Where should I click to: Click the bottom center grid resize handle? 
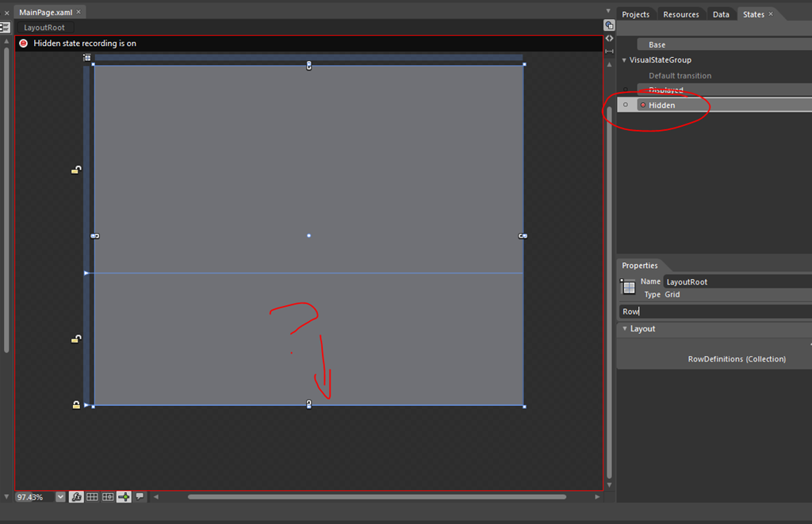(x=308, y=404)
